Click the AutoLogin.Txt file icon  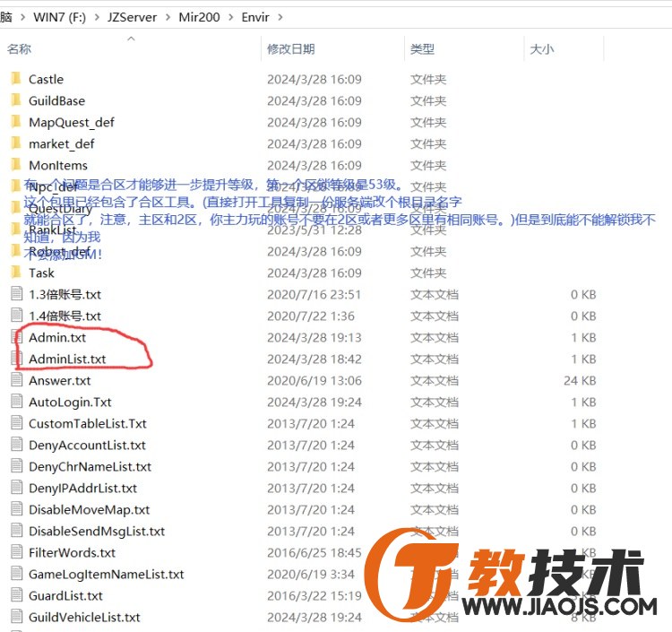[16, 402]
